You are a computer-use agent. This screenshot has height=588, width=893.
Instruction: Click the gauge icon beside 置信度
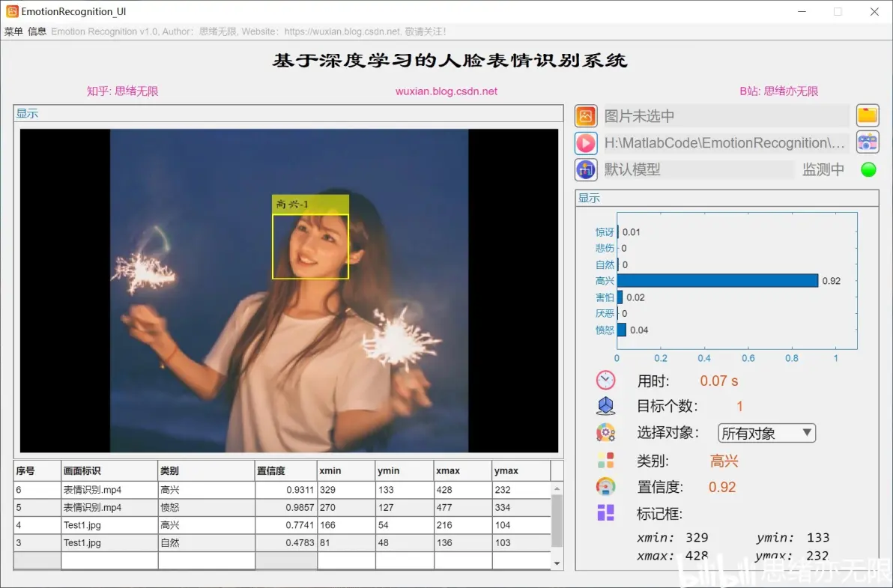[x=605, y=487]
